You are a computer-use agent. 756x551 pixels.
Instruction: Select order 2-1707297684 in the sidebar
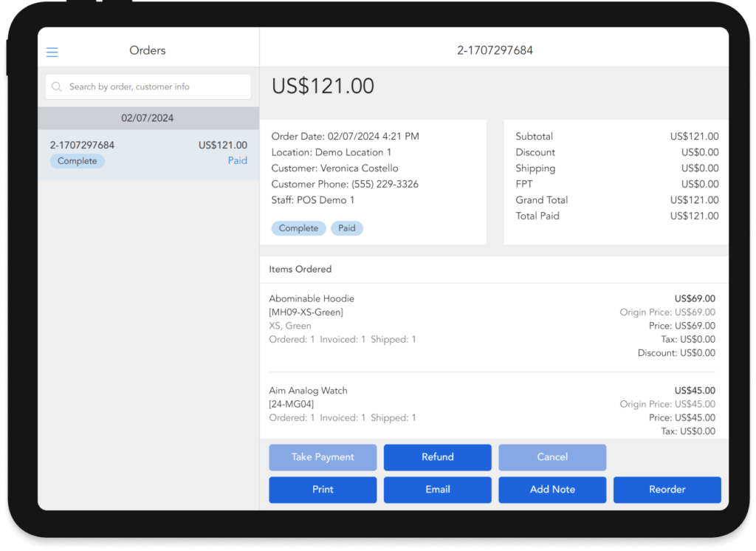click(148, 152)
